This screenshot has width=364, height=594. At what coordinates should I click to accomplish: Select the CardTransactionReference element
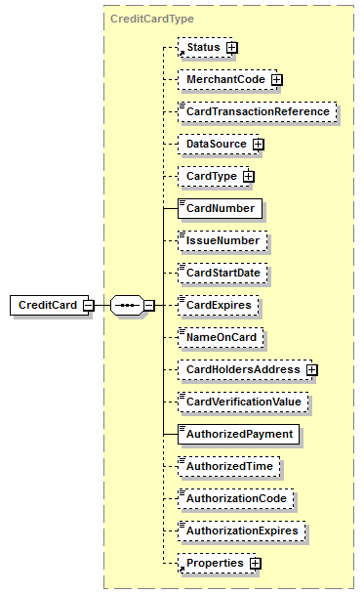[x=258, y=111]
